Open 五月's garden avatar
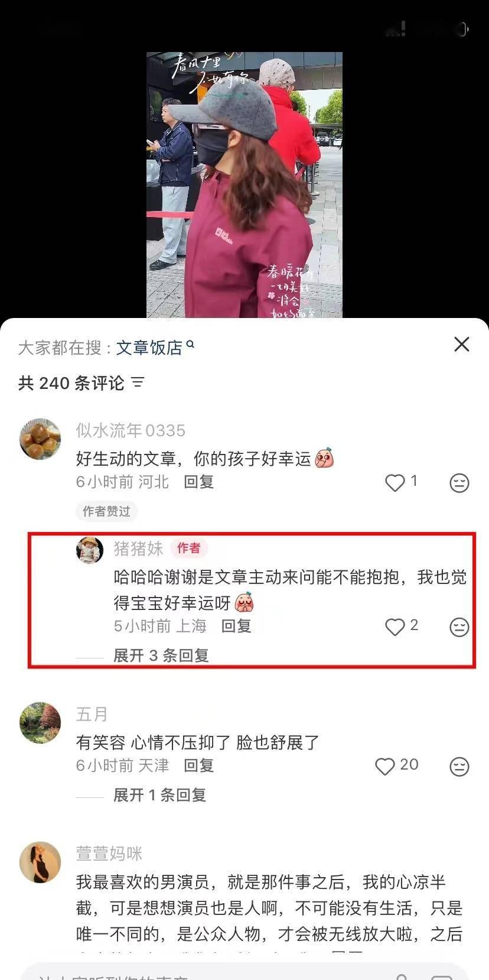 (40, 723)
